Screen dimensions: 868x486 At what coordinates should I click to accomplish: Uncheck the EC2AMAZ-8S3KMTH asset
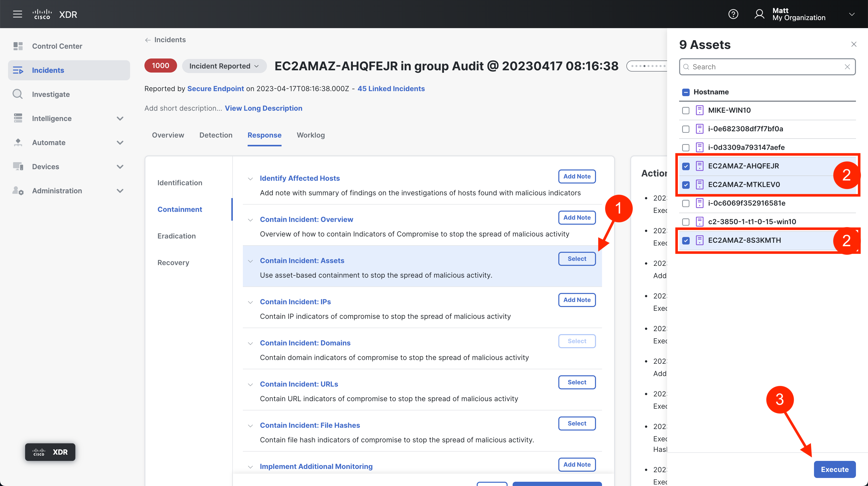[x=686, y=240]
